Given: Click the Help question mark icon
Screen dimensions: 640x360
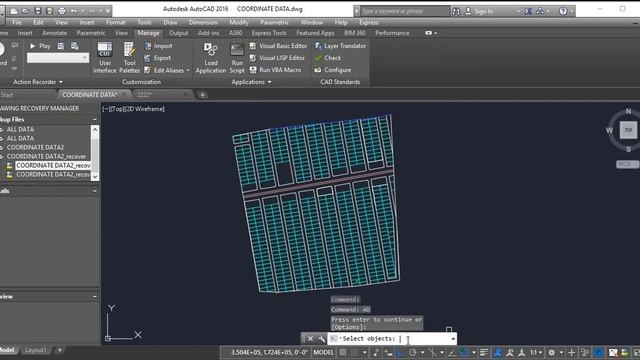Looking at the screenshot, I should [x=563, y=11].
